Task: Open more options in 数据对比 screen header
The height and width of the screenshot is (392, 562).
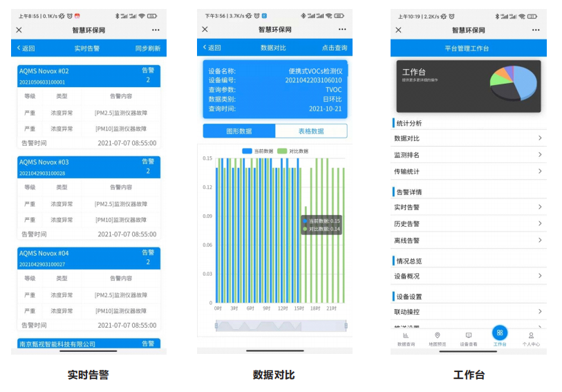Action: [342, 29]
